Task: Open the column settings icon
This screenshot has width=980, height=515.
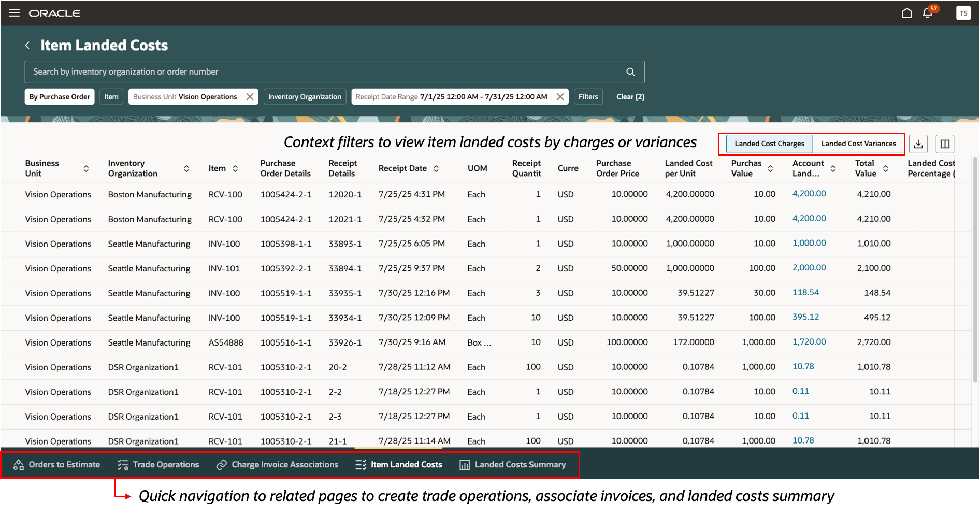Action: click(x=945, y=144)
